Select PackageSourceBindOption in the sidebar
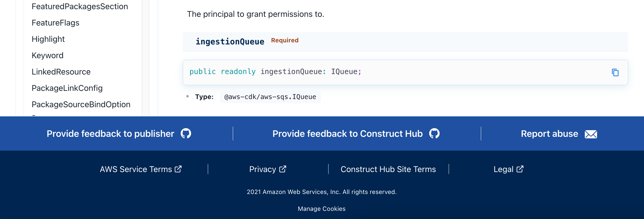The height and width of the screenshot is (219, 644). click(81, 104)
